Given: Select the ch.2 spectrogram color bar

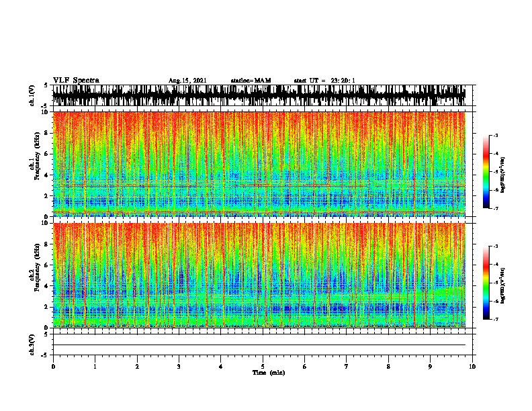Looking at the screenshot, I should pyautogui.click(x=486, y=283).
